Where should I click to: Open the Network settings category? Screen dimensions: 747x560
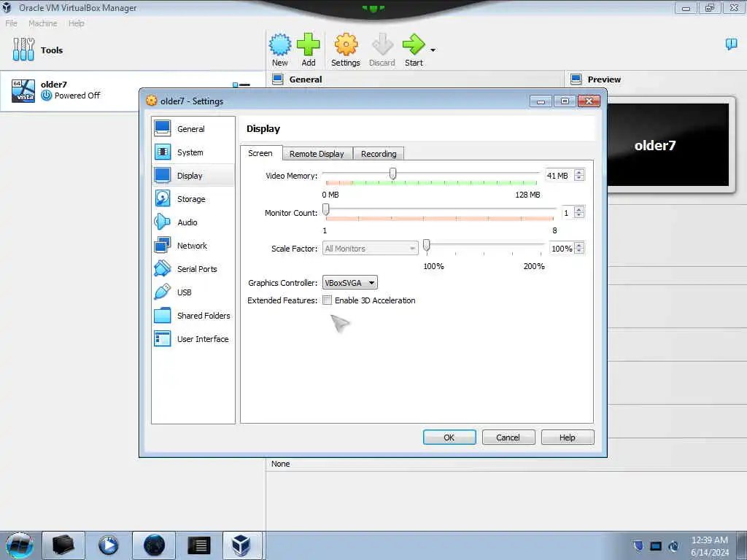click(193, 245)
